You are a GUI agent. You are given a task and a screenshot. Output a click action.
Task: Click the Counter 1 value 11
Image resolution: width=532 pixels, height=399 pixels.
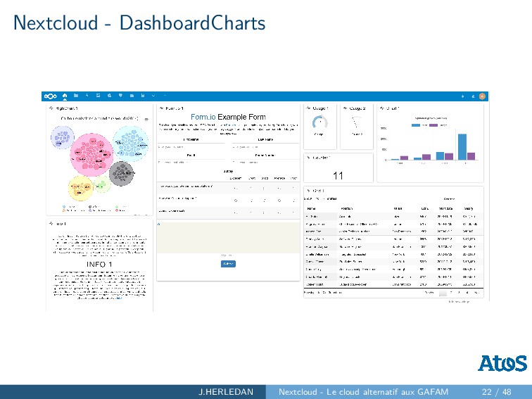[x=338, y=176]
